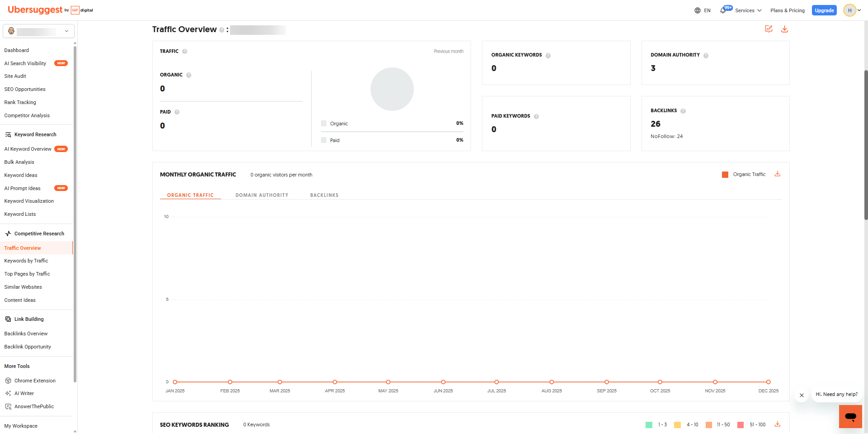Go to Site Audit page

(x=15, y=76)
